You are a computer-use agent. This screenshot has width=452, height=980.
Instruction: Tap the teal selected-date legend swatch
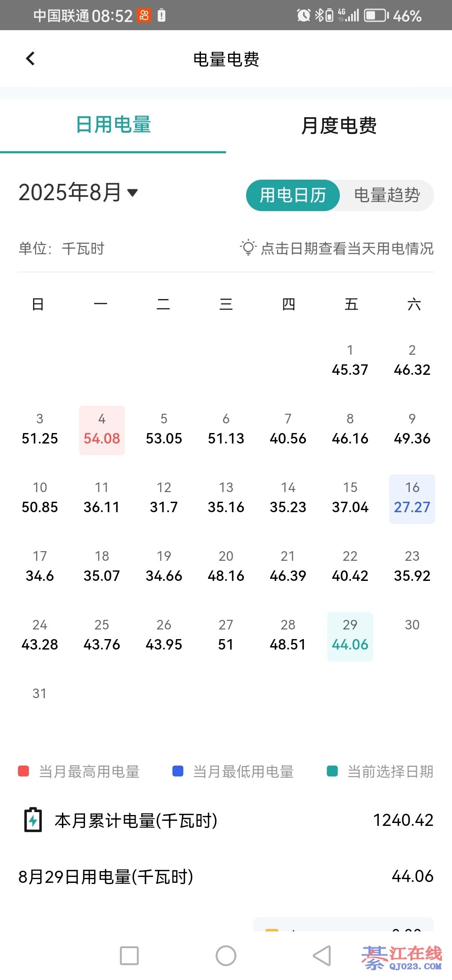click(x=332, y=771)
